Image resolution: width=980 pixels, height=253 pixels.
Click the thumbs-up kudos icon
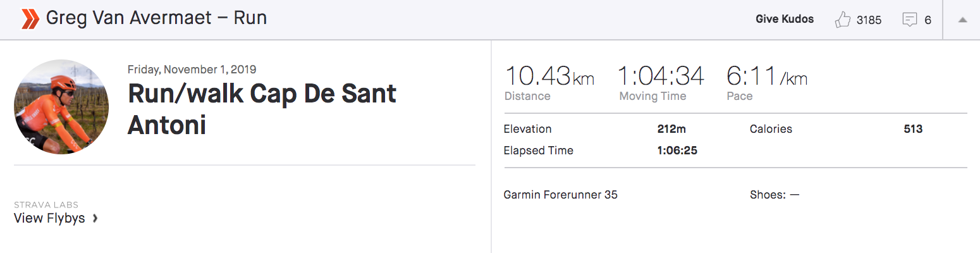pyautogui.click(x=843, y=20)
